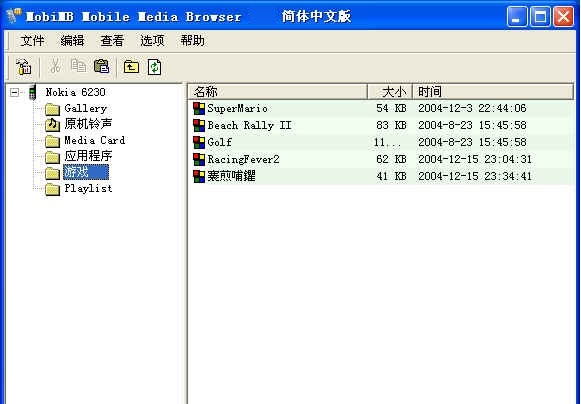Viewport: 581px width, 404px height.
Task: Click the Golf game icon
Action: coord(199,142)
